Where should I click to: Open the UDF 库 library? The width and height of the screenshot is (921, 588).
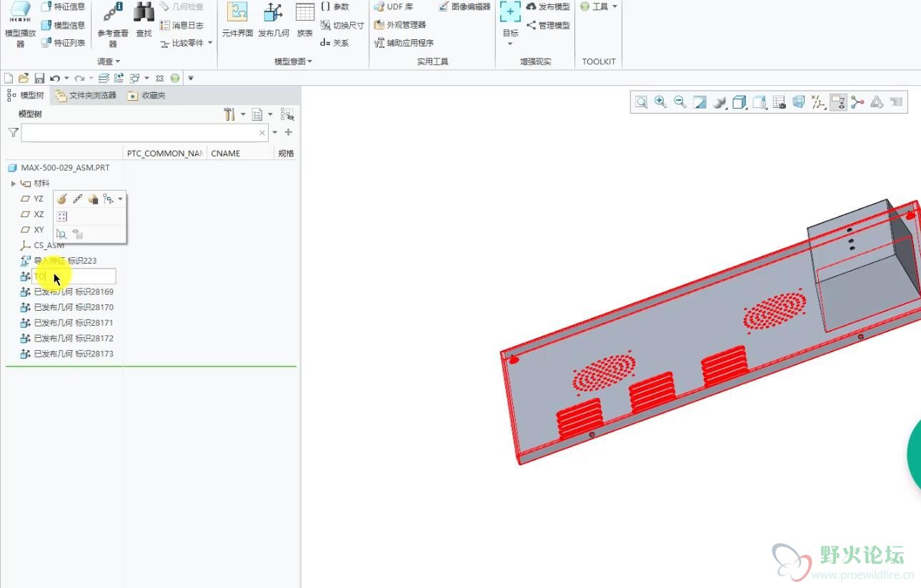(x=394, y=7)
